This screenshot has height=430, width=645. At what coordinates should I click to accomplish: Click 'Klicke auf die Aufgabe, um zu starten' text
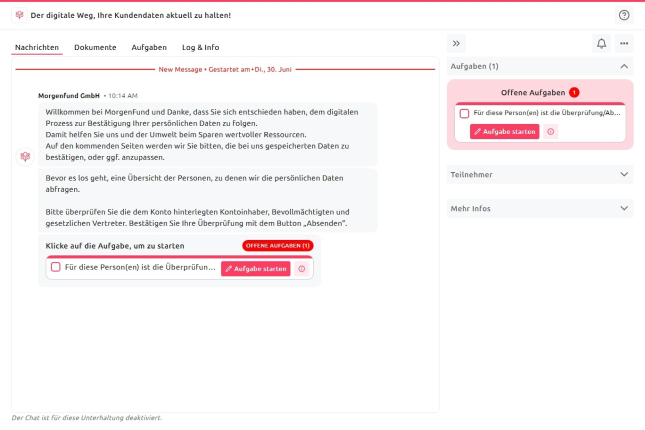point(115,246)
